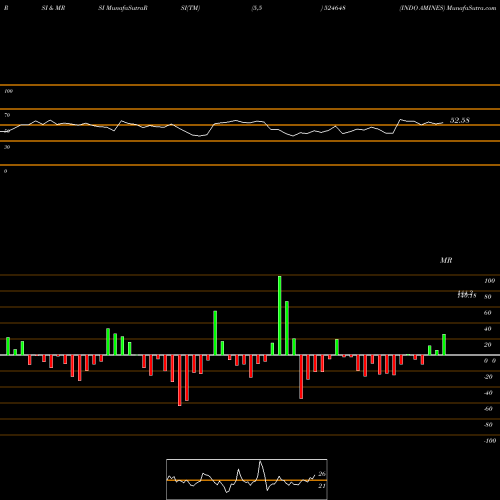
Task: Click the tallest green histogram bar
Action: [x=279, y=315]
